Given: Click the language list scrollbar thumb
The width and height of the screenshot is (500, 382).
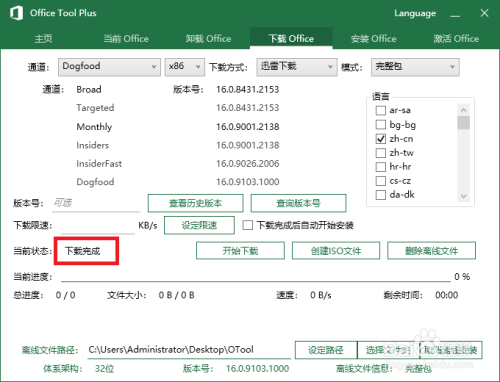Looking at the screenshot, I should 463,122.
